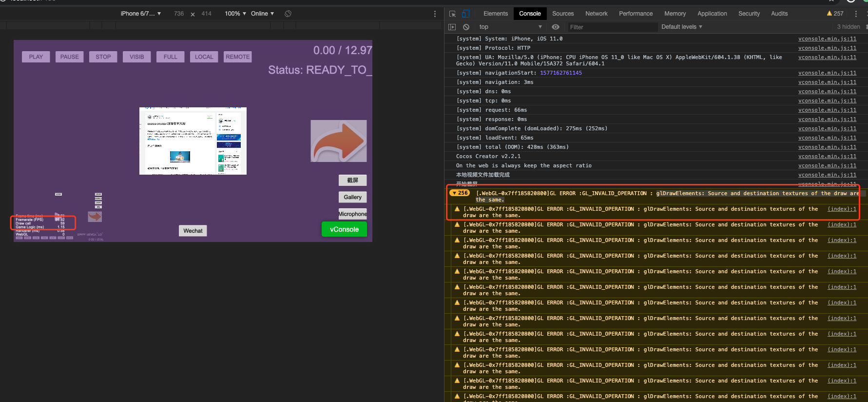Open vconsole.min.js:11 link on the dns: 0ms row
Image resolution: width=868 pixels, height=402 pixels.
(x=827, y=92)
